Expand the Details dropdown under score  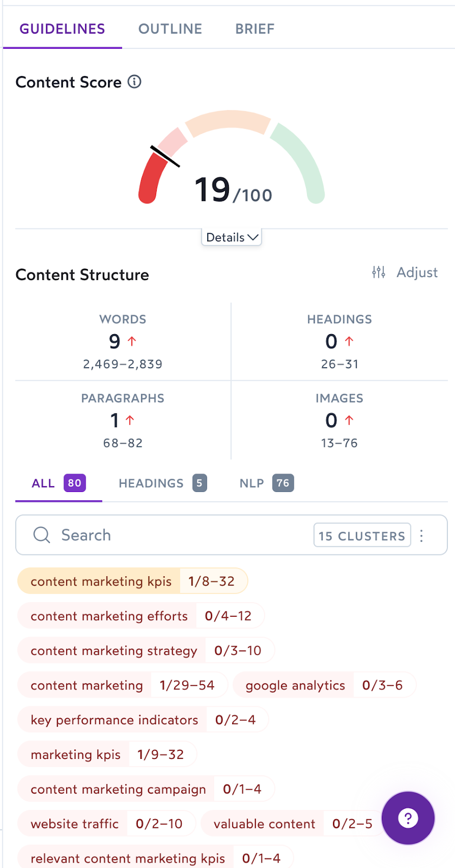pyautogui.click(x=232, y=238)
